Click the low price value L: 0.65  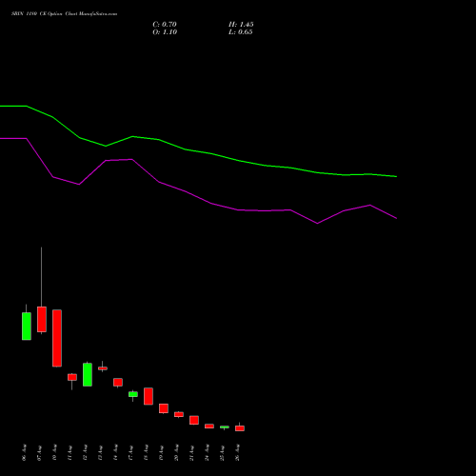click(x=241, y=32)
